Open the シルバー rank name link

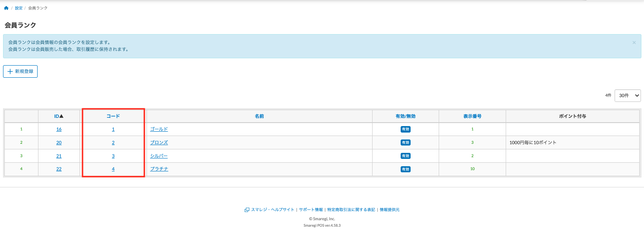click(159, 156)
